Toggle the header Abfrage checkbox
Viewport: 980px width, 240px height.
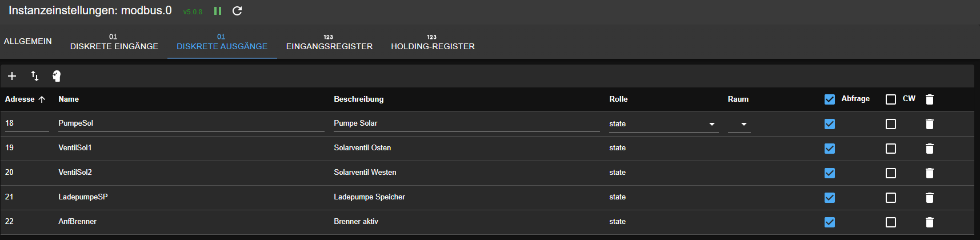point(830,99)
